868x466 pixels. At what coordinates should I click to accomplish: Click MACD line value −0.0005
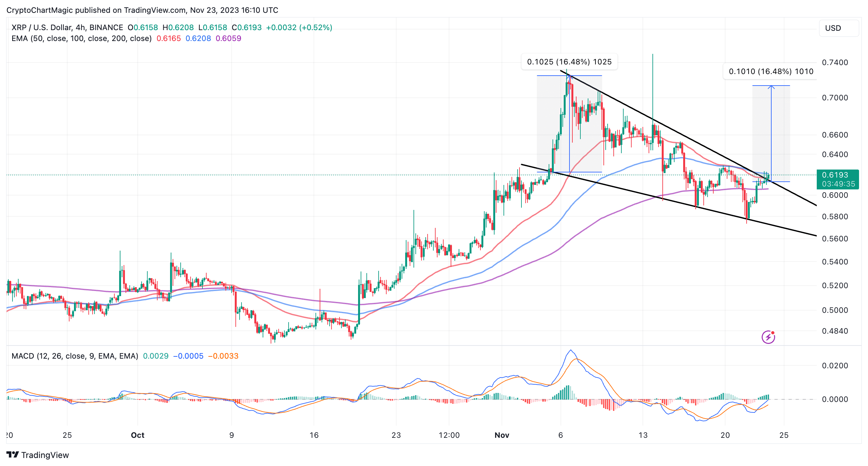pos(188,356)
